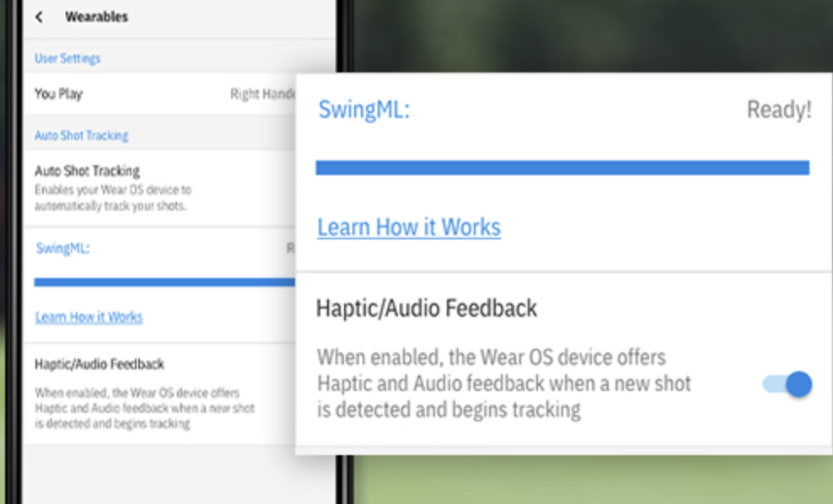The width and height of the screenshot is (833, 504).
Task: Click the Haptic feedback description on phone screen
Action: click(x=143, y=408)
